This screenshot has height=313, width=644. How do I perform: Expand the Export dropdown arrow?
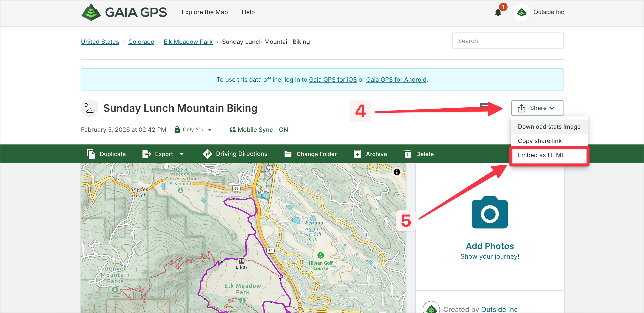[x=182, y=154]
